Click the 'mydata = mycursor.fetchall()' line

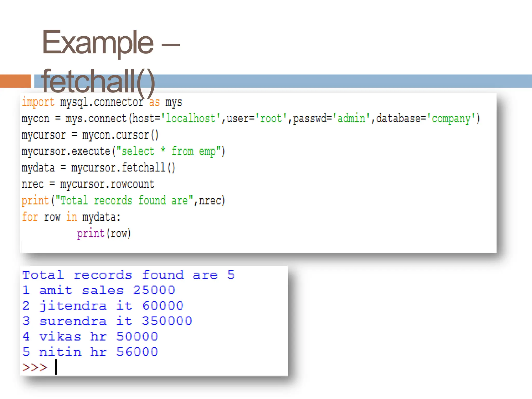tap(98, 168)
